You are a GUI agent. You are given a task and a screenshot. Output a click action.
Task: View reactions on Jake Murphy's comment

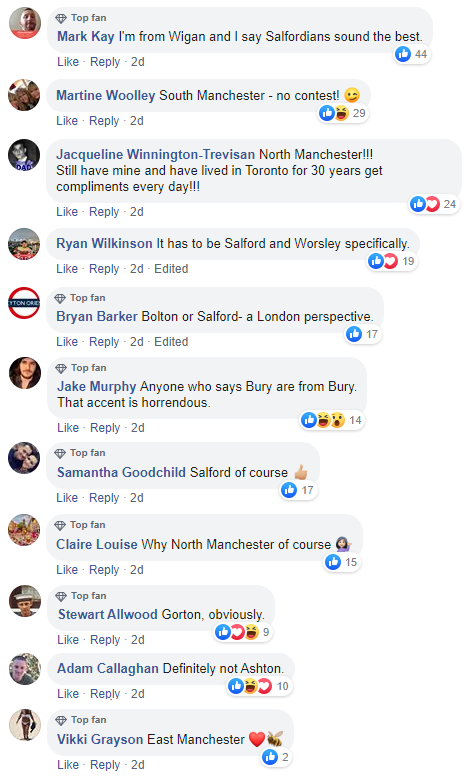coord(332,420)
